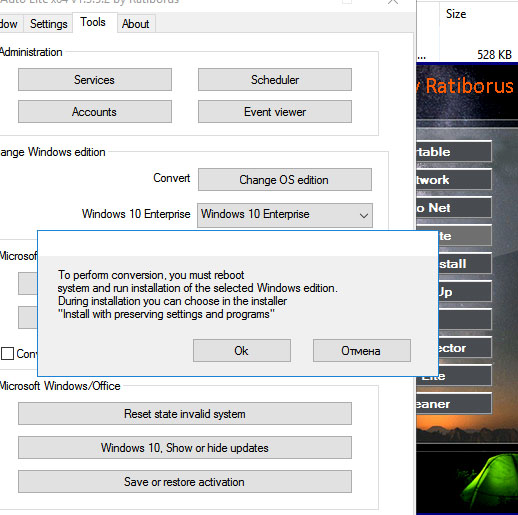Click the 'twork' button in Ratiborus launcher
Image resolution: width=518 pixels, height=515 pixels.
(454, 180)
